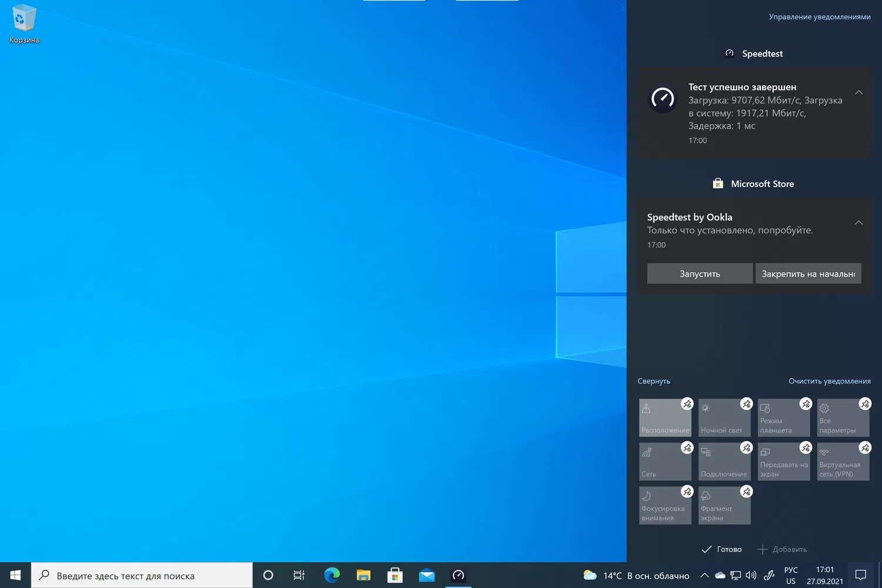The image size is (882, 588).
Task: Click Готово to finish editing quick actions
Action: coord(721,549)
